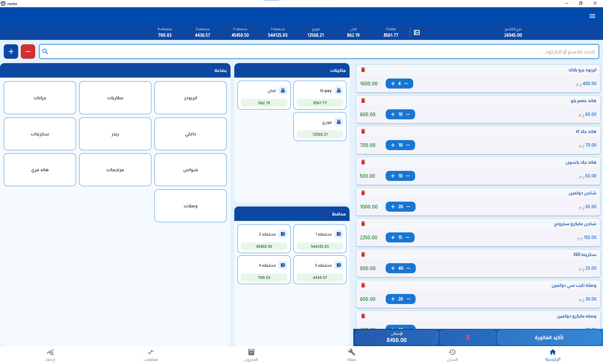Click the فوري balance 12568.21 in header
The width and height of the screenshot is (603, 364).
315,35
